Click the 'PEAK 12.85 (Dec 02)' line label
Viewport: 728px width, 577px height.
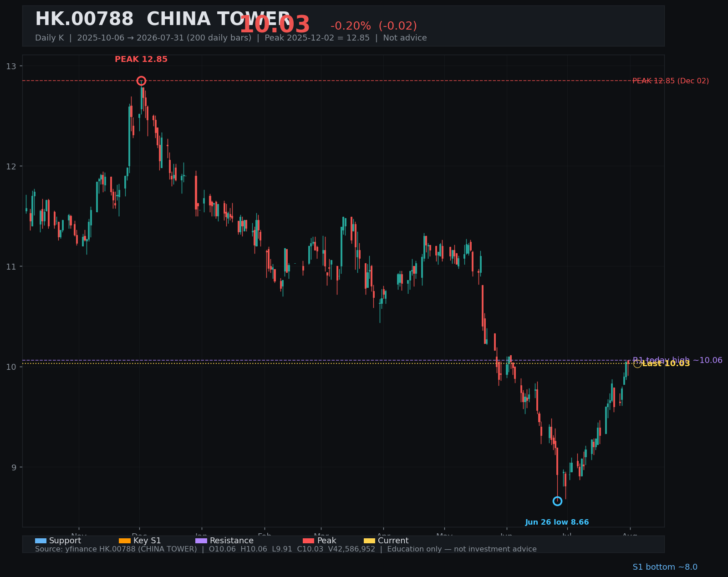pos(671,81)
